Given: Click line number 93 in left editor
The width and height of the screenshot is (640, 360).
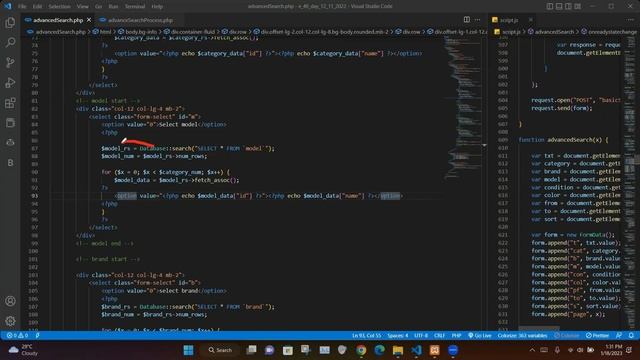Looking at the screenshot, I should click(x=34, y=196).
